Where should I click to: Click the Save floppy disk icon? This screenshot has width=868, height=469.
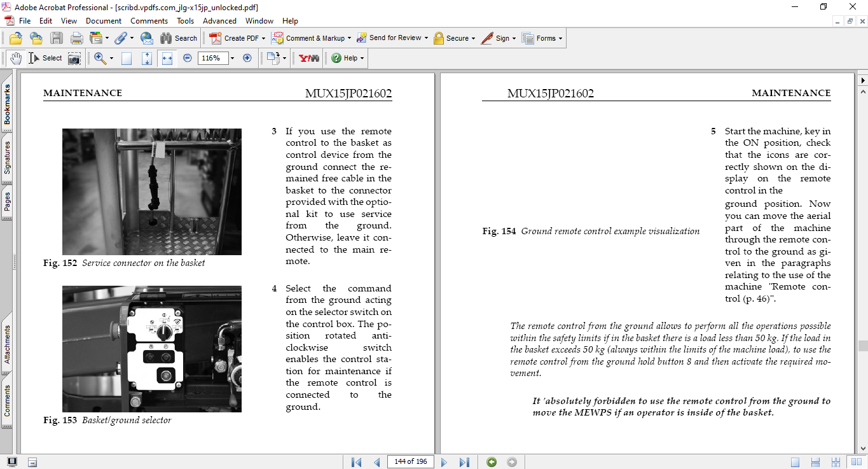pos(57,38)
